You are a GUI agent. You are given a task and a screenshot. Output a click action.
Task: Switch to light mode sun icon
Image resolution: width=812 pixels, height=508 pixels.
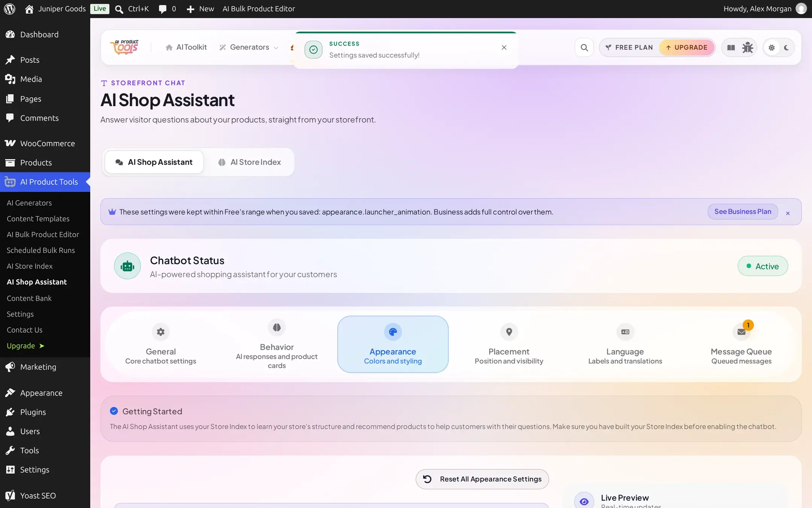click(771, 47)
